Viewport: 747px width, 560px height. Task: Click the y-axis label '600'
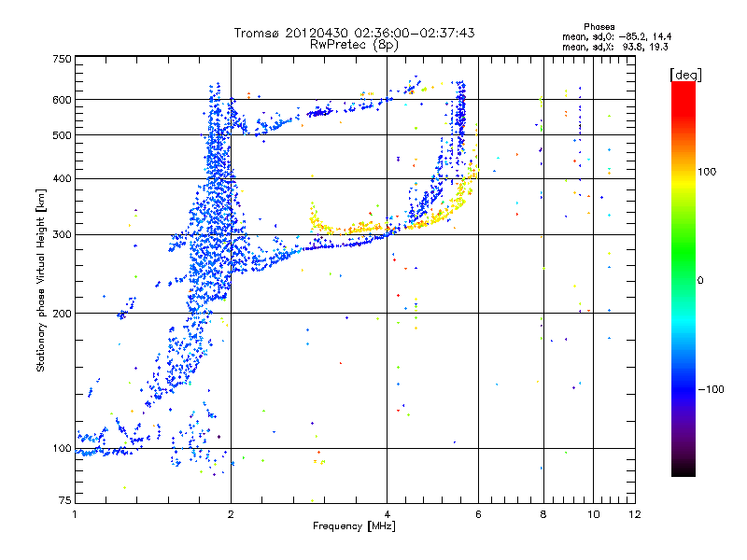coord(62,100)
